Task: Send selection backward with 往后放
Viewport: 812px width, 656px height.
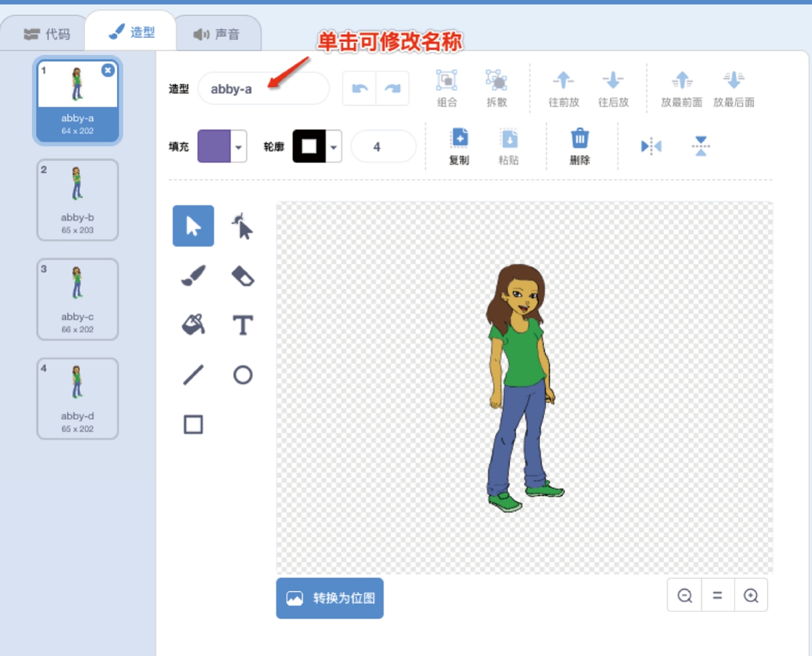Action: (613, 88)
